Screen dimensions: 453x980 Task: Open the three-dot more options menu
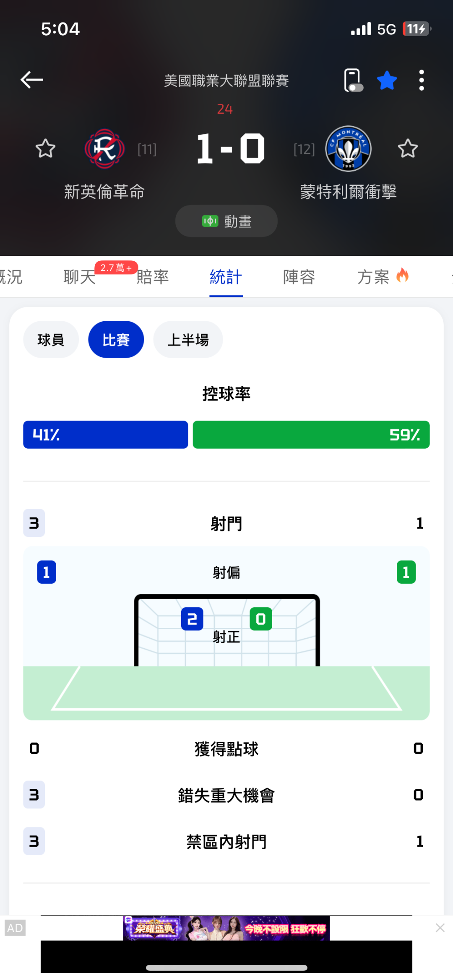[x=421, y=80]
